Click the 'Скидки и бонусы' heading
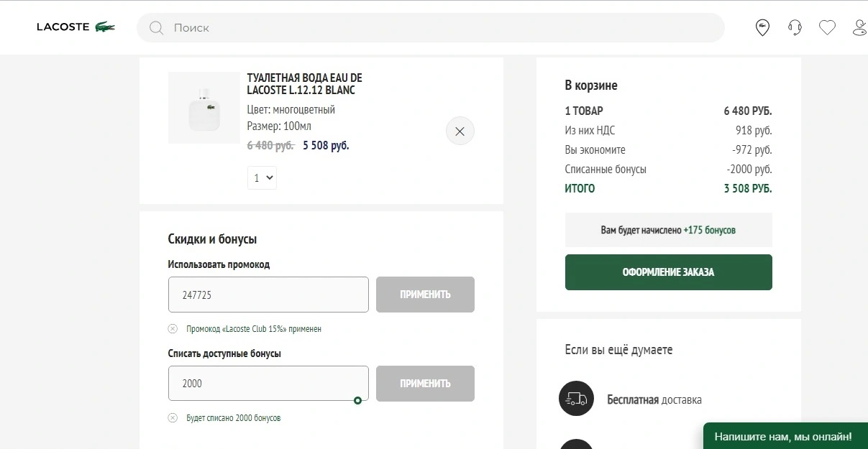Screen dimensions: 868x449 [x=212, y=239]
